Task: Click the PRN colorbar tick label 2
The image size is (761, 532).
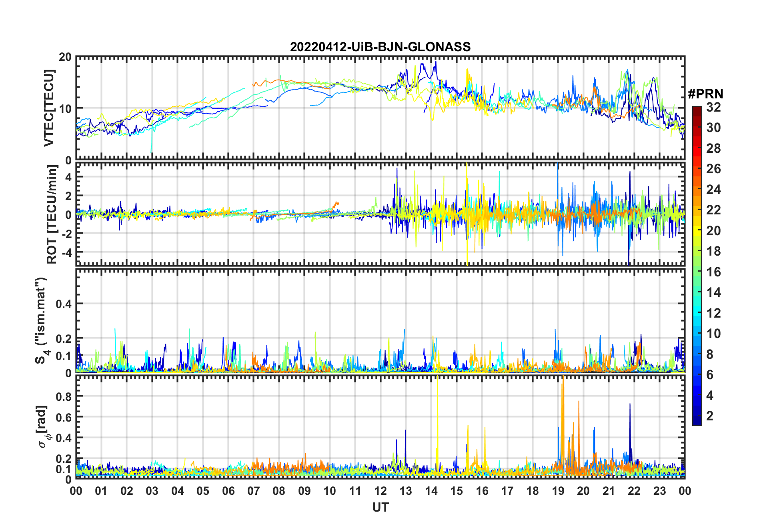Action: tap(710, 416)
